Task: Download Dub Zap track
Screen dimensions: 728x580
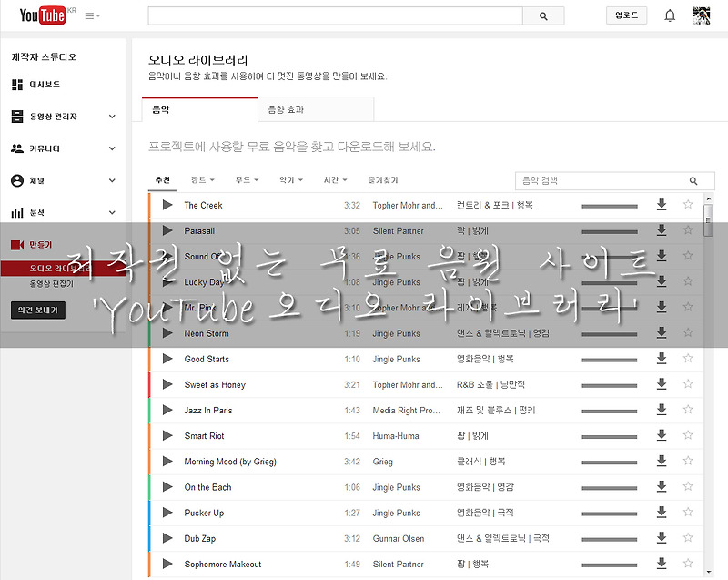Action: coord(662,538)
